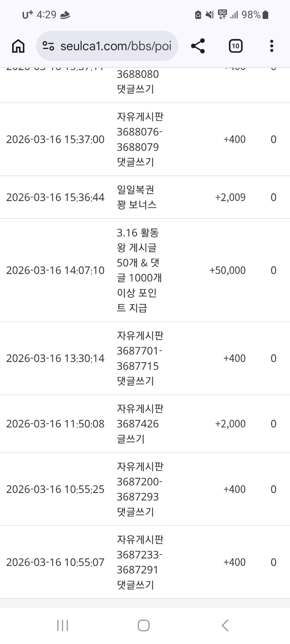Open the 3.16 활동왕 point reward entry
The width and height of the screenshot is (290, 644).
pyautogui.click(x=139, y=270)
